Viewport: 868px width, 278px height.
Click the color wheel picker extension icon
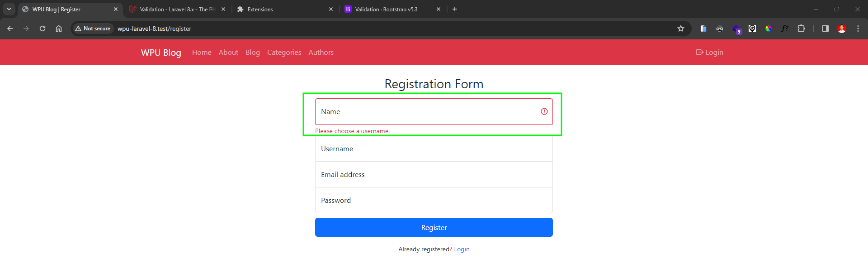[769, 29]
